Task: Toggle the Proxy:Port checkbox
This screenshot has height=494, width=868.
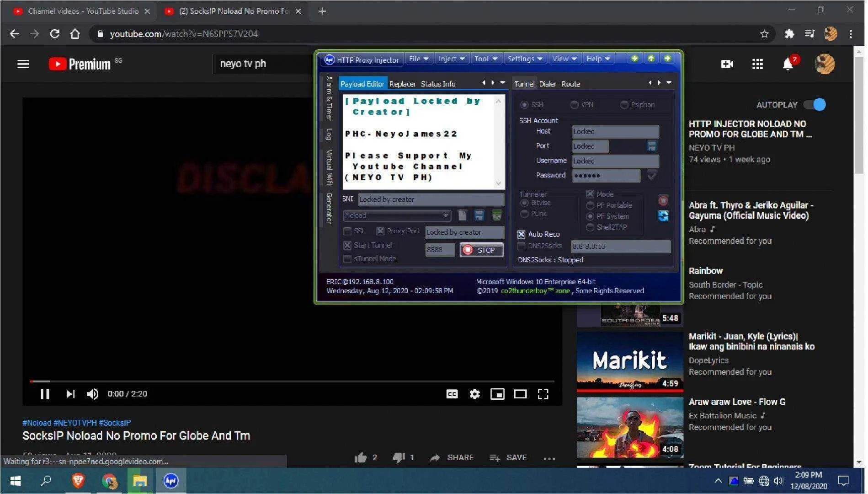Action: [x=380, y=231]
